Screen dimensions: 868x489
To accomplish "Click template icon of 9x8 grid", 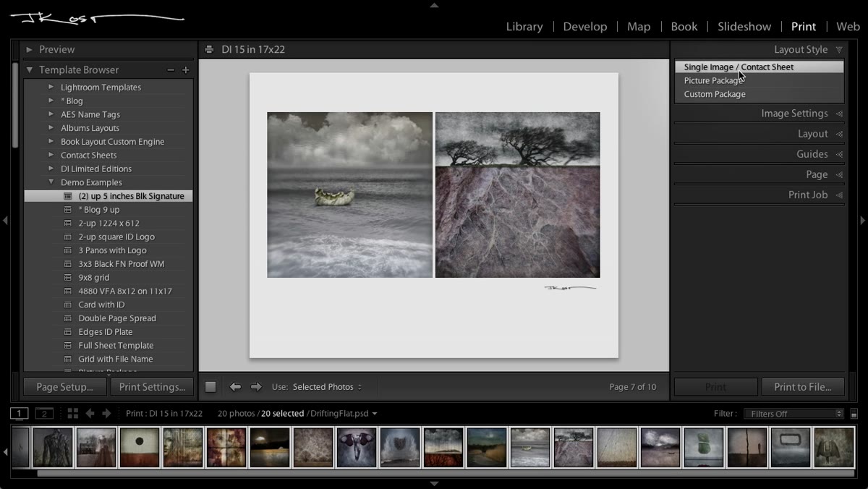I will [68, 278].
